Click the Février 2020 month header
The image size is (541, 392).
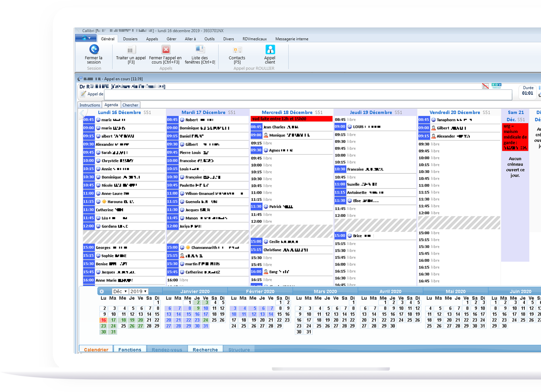point(260,291)
